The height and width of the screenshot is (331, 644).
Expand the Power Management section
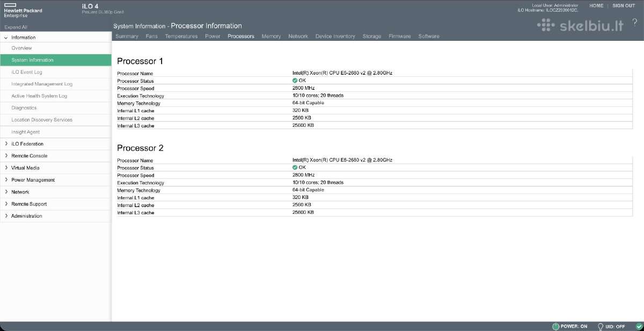6,180
